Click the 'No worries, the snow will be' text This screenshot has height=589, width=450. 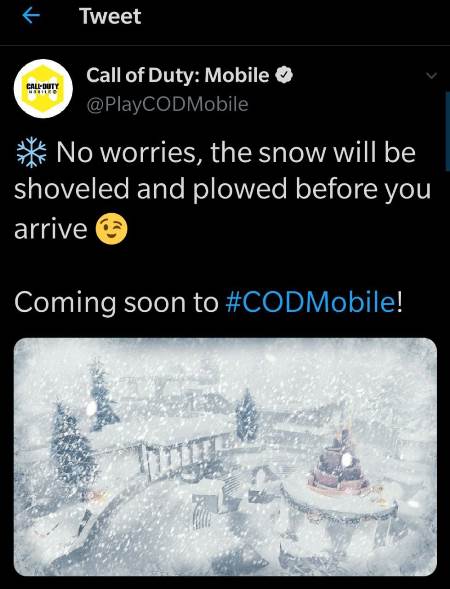tap(236, 153)
